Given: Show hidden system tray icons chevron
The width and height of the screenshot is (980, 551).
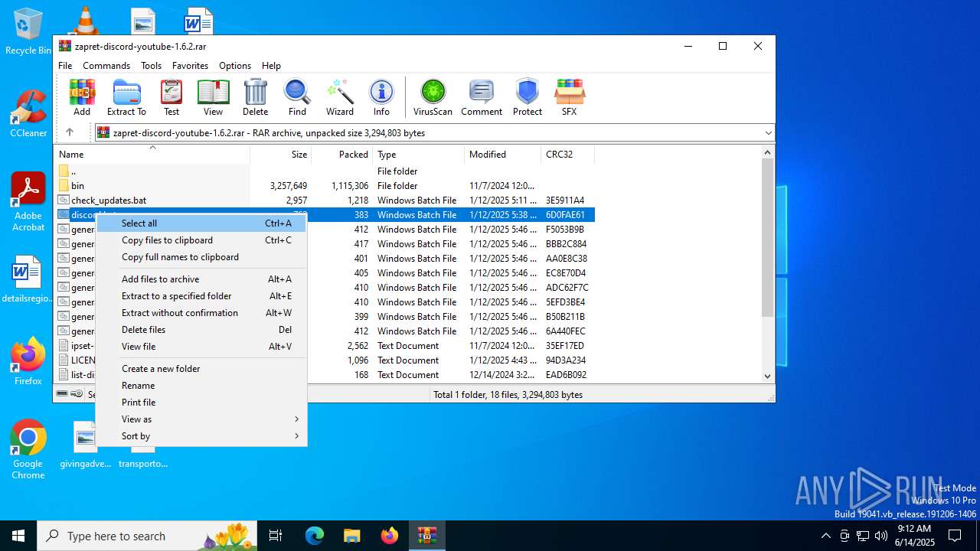Looking at the screenshot, I should coord(825,536).
